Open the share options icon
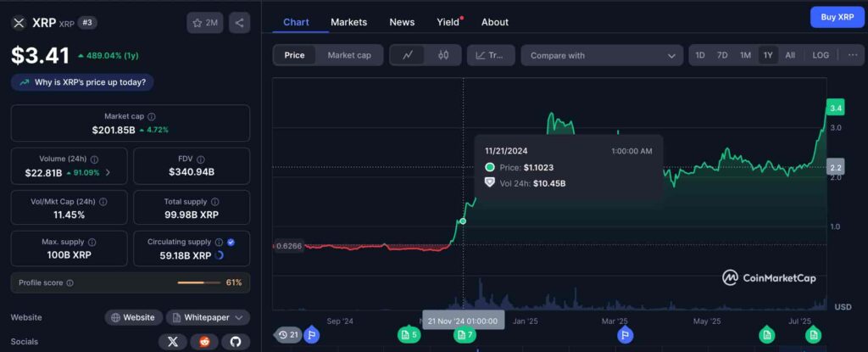The width and height of the screenshot is (868, 352). tap(239, 23)
